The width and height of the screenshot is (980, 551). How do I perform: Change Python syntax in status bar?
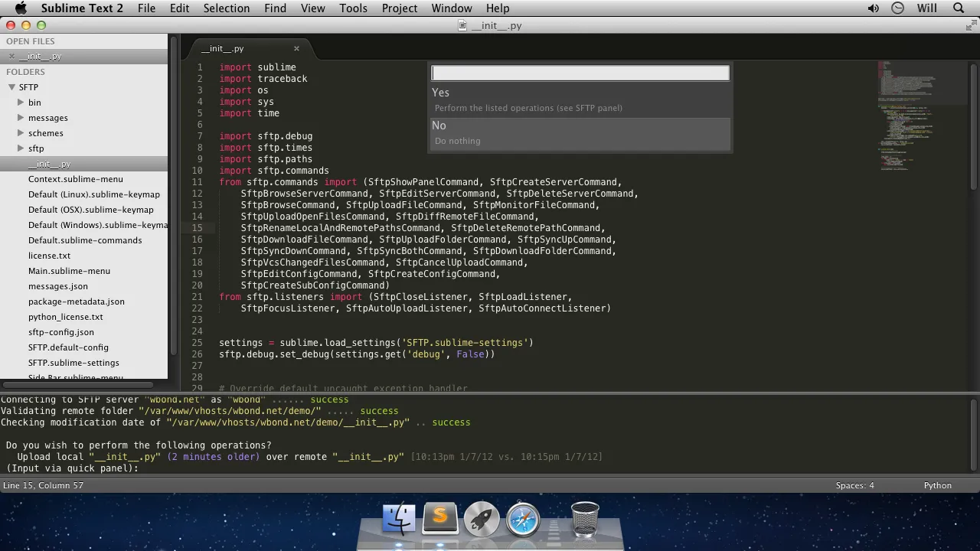click(937, 485)
